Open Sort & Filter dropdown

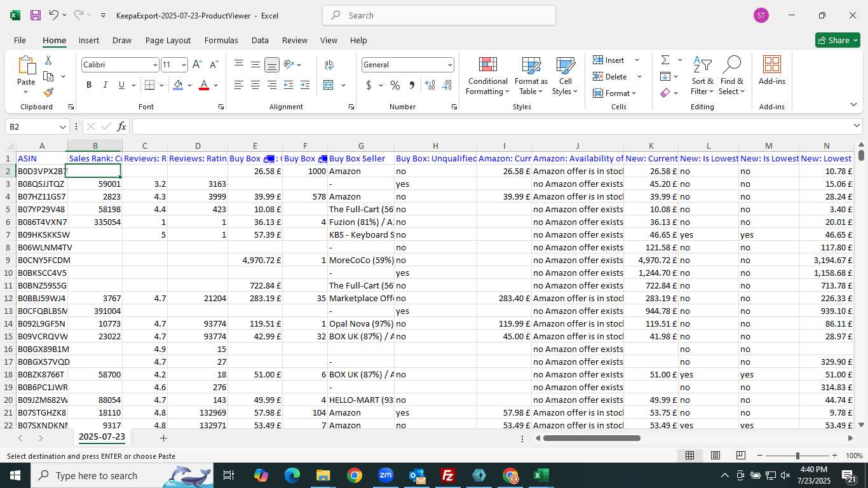[x=702, y=75]
